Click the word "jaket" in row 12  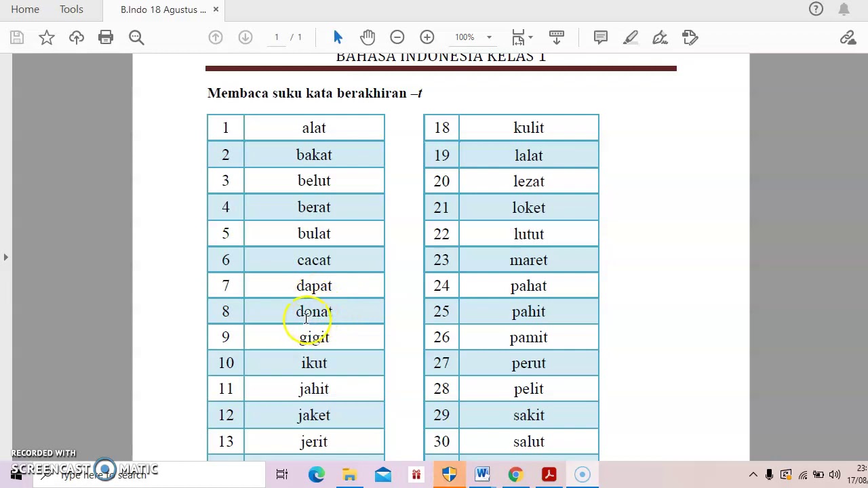[x=314, y=415]
